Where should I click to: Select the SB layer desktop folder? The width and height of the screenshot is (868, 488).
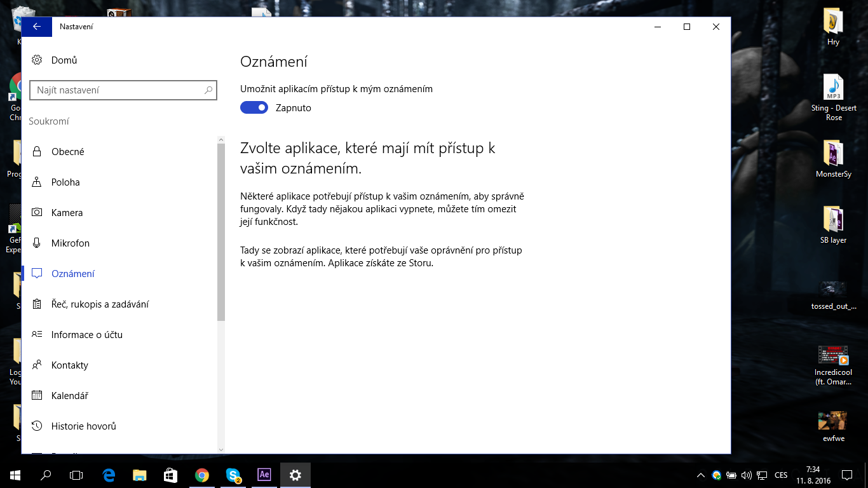[x=833, y=225]
